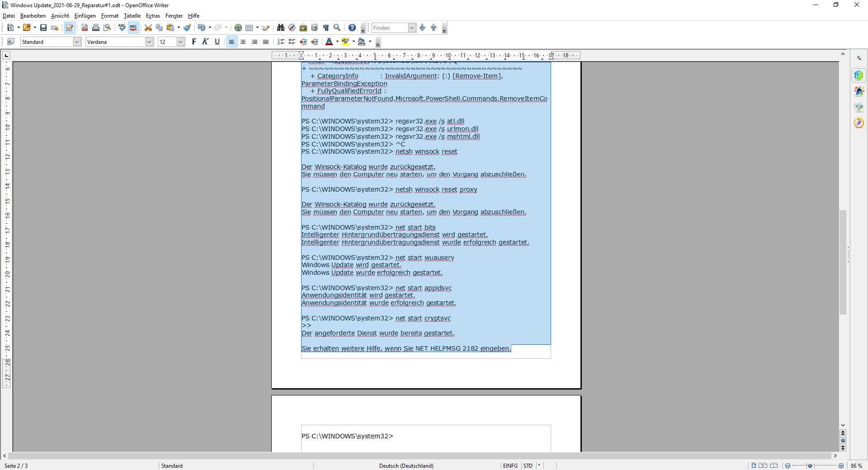Send document as e-mail icon
The height and width of the screenshot is (470, 868).
(x=55, y=28)
